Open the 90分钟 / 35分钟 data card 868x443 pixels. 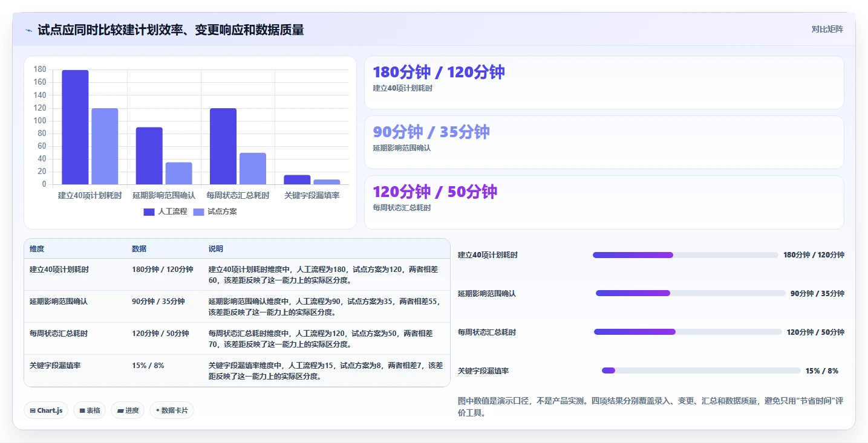point(604,143)
